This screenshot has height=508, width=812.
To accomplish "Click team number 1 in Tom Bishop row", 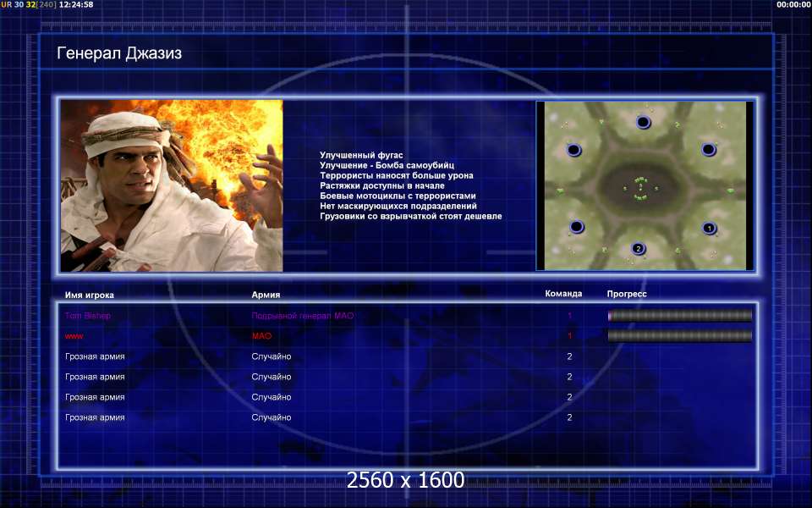I will point(569,315).
